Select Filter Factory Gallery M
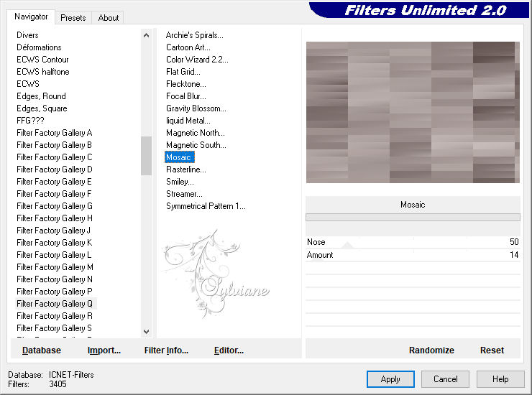 [55, 267]
